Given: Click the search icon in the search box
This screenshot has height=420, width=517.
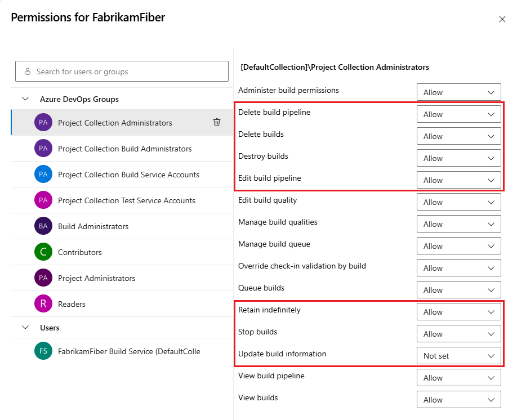Looking at the screenshot, I should (27, 71).
